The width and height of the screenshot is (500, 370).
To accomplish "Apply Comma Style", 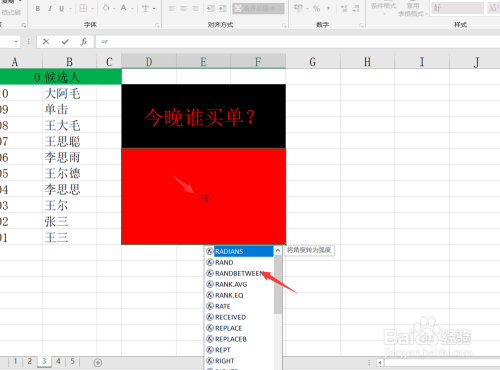I will tap(328, 9).
